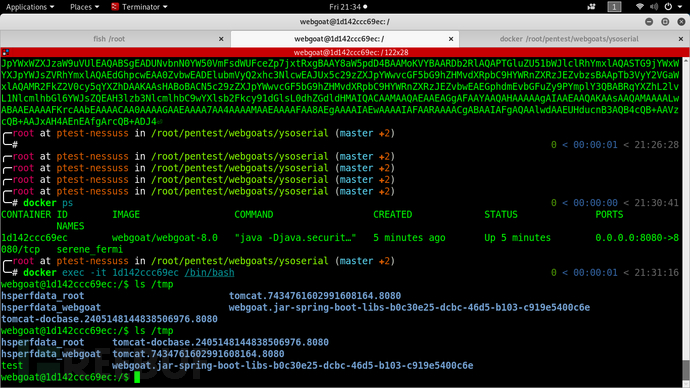Viewport: 690px width, 388px height.
Task: Open the Wi-Fi network status icon
Action: pos(640,7)
